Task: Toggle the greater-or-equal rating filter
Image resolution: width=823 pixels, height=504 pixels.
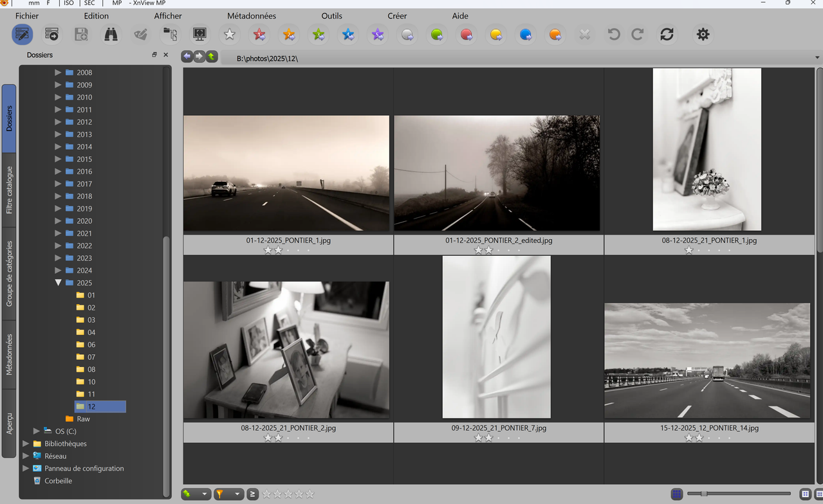Action: tap(253, 494)
